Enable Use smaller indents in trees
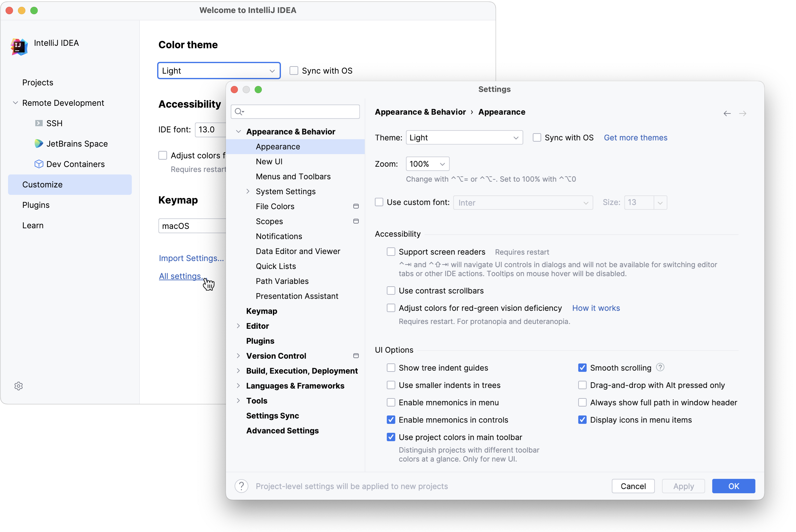This screenshot has height=532, width=796. pos(391,385)
